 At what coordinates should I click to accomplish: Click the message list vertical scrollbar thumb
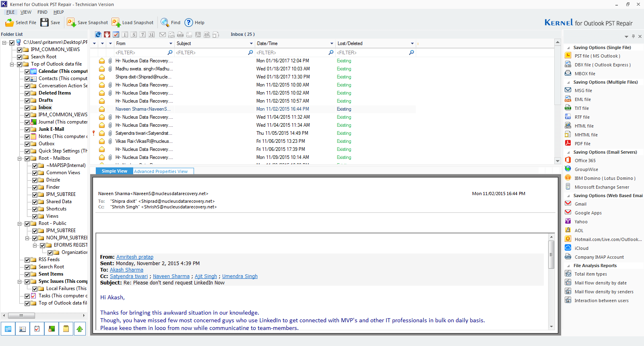[x=557, y=75]
